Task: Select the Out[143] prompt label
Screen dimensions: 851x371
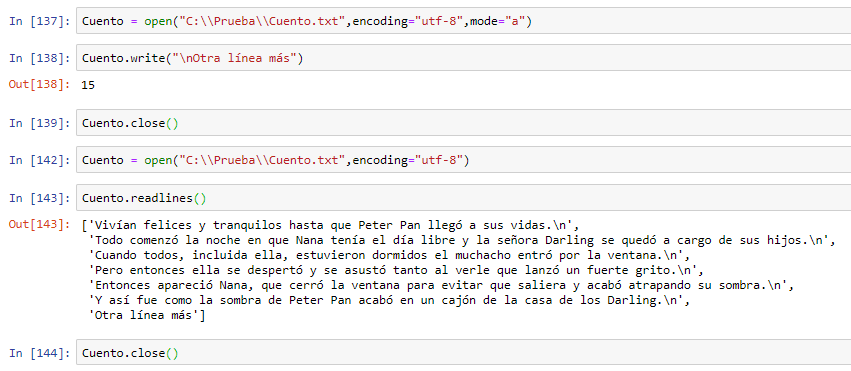Action: [40, 224]
